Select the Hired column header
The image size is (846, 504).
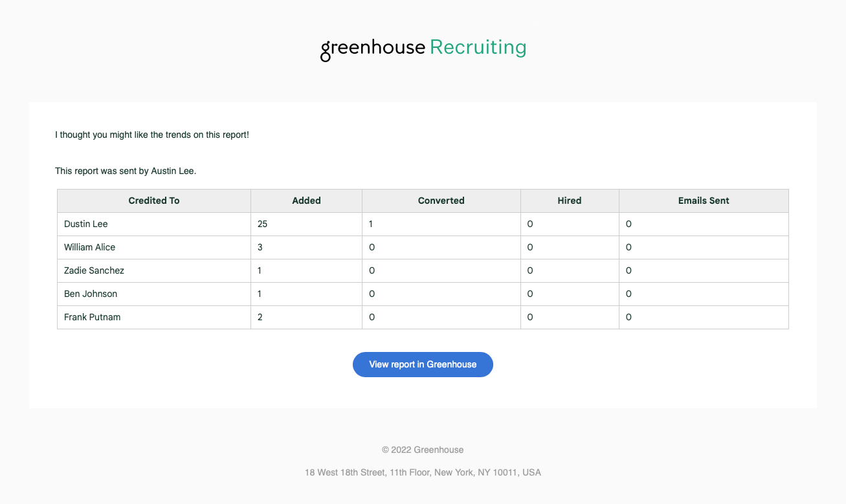[570, 201]
